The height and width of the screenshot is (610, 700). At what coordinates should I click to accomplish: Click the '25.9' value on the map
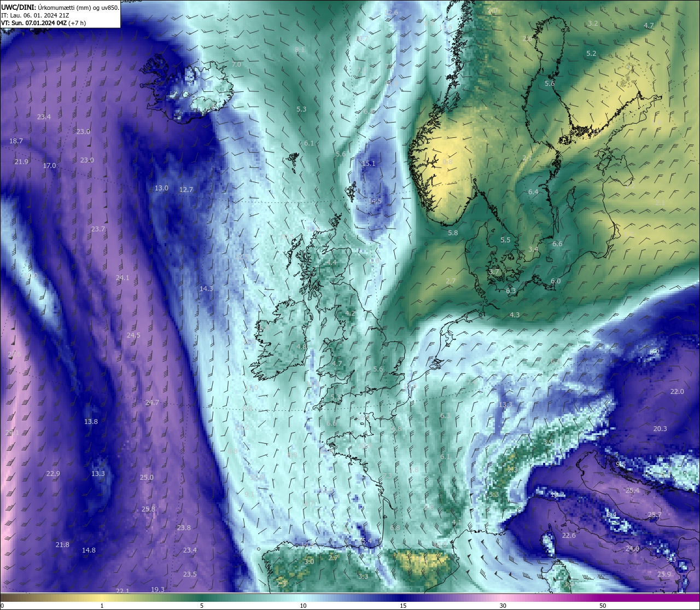664,574
